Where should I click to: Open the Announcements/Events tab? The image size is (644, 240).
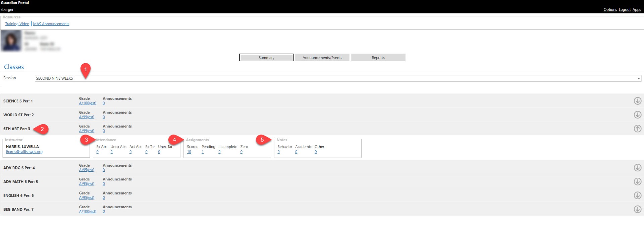pos(322,58)
